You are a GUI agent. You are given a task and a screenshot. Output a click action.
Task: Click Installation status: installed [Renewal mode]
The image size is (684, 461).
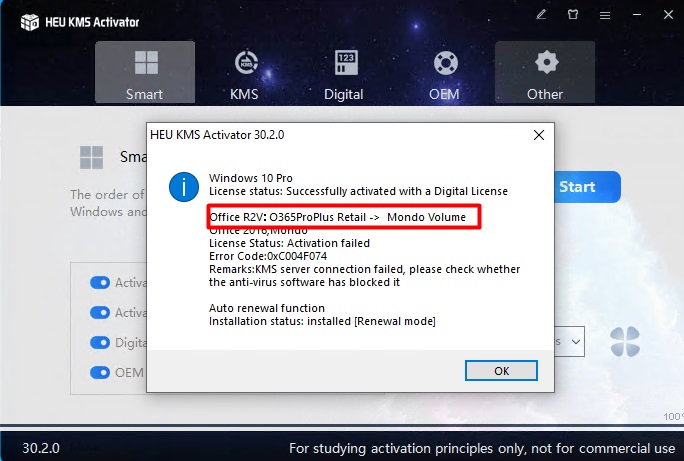pyautogui.click(x=322, y=321)
